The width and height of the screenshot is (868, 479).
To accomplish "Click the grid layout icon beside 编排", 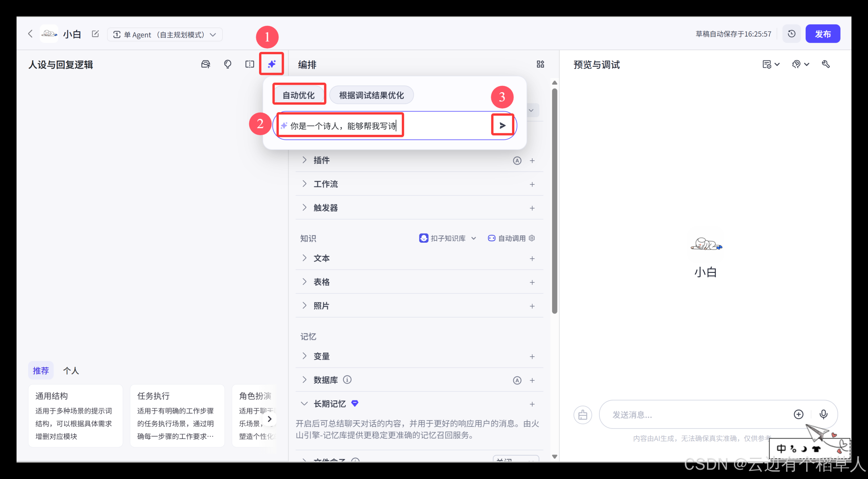I will tap(540, 64).
